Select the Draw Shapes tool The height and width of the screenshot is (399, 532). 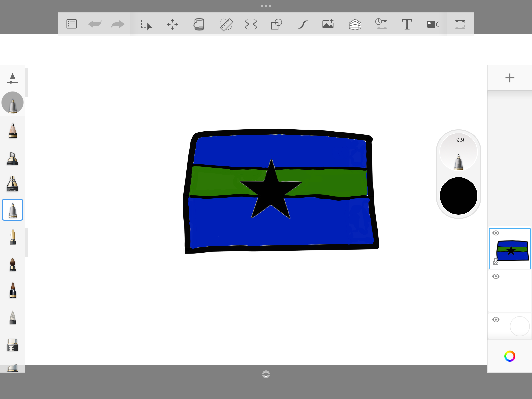click(276, 24)
